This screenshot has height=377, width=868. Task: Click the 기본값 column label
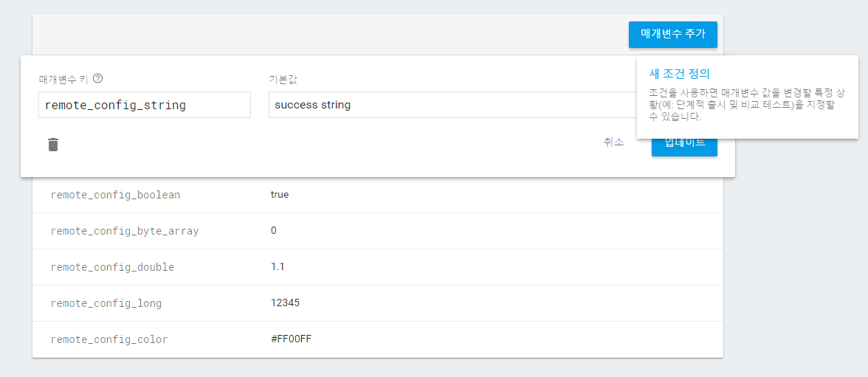(x=283, y=79)
